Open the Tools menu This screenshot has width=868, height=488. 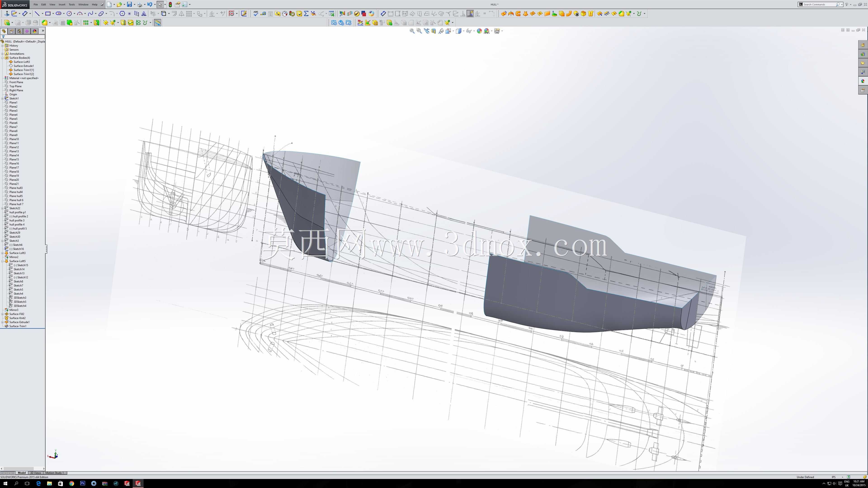pos(72,4)
